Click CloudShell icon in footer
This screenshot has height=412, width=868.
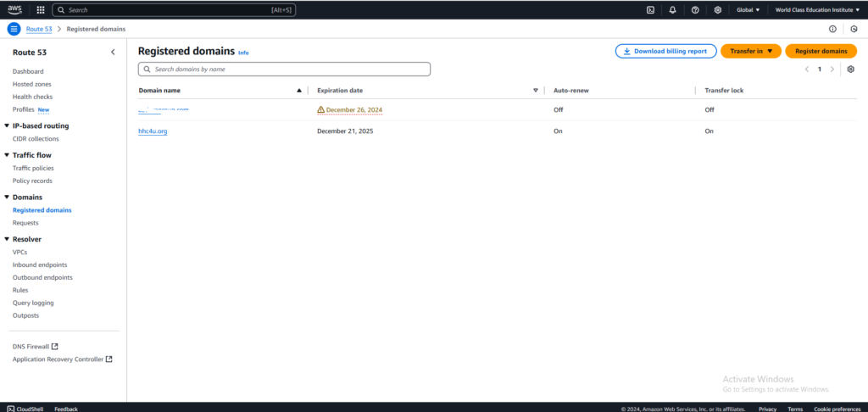10,409
